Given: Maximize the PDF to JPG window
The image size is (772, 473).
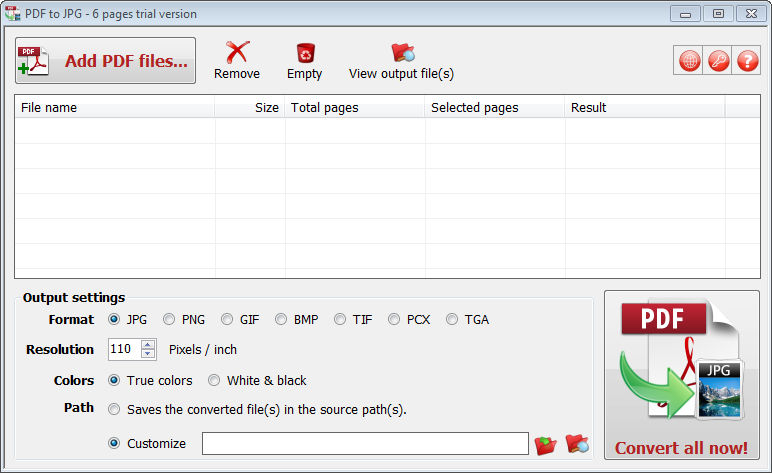Looking at the screenshot, I should click(718, 14).
